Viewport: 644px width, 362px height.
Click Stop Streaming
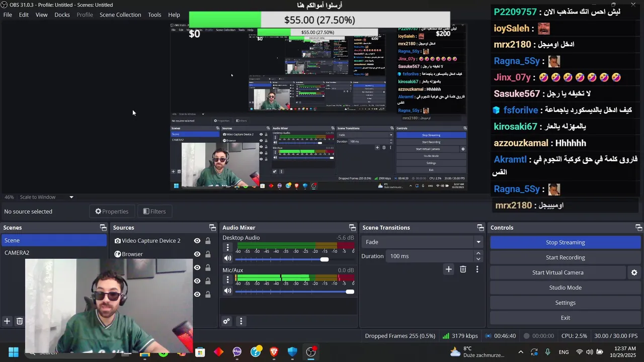click(565, 242)
